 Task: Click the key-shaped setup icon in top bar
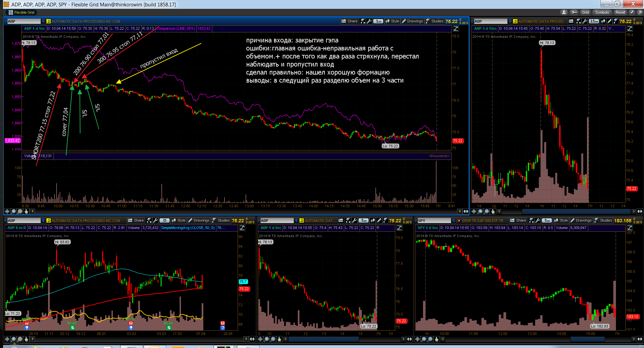point(574,12)
